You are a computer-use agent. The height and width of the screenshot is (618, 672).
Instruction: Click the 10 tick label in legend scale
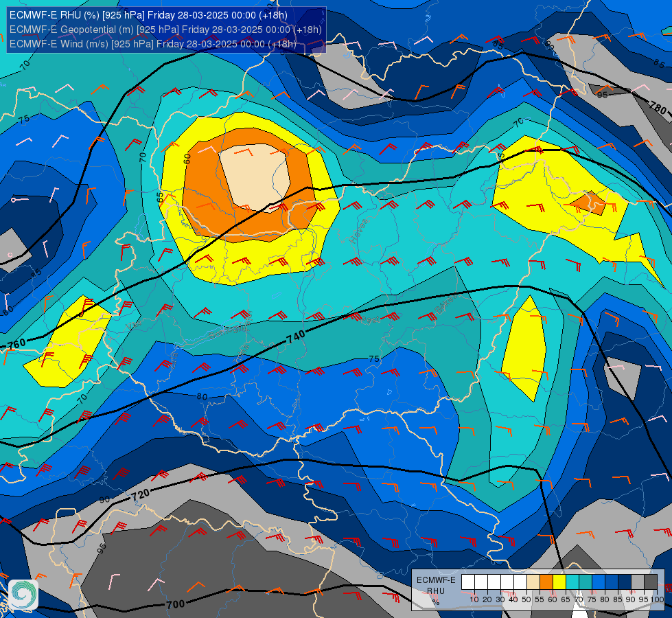pyautogui.click(x=474, y=600)
